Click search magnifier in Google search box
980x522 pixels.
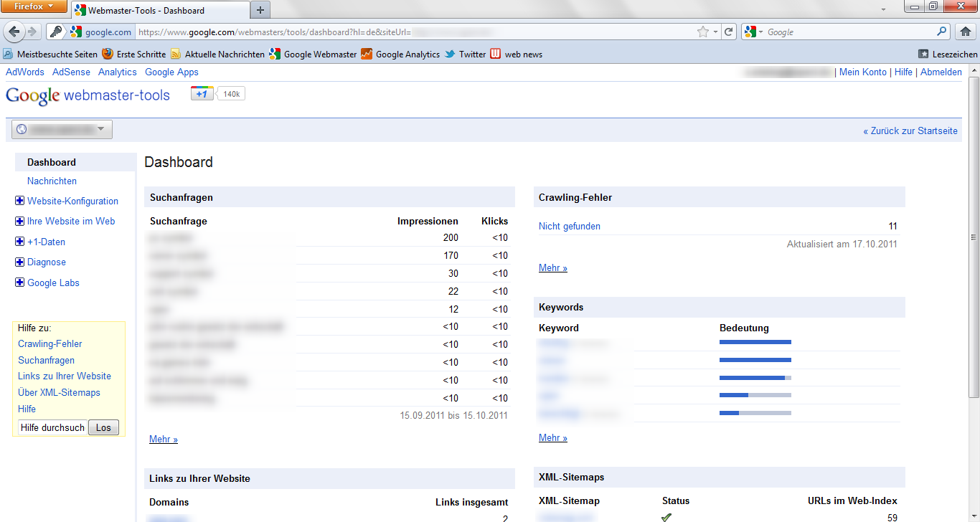pyautogui.click(x=942, y=32)
